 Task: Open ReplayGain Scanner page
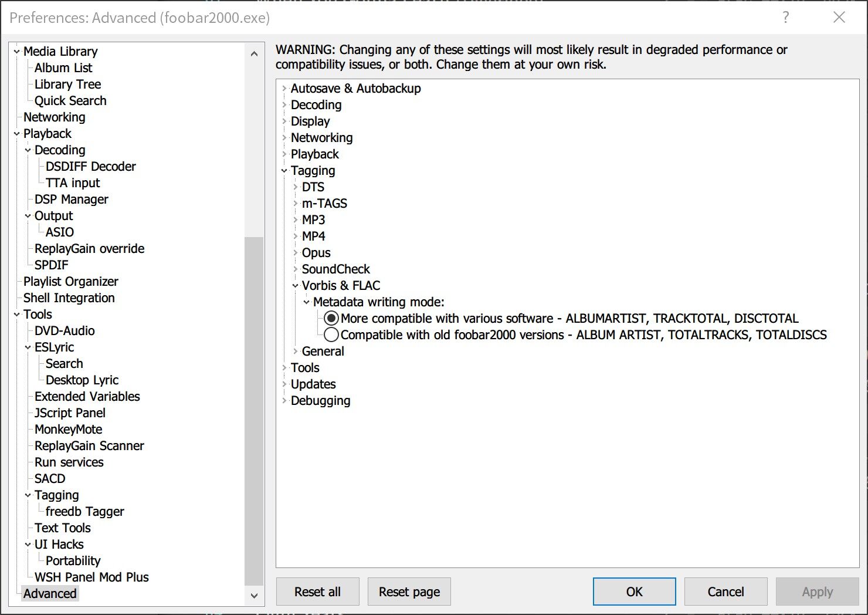(89, 446)
